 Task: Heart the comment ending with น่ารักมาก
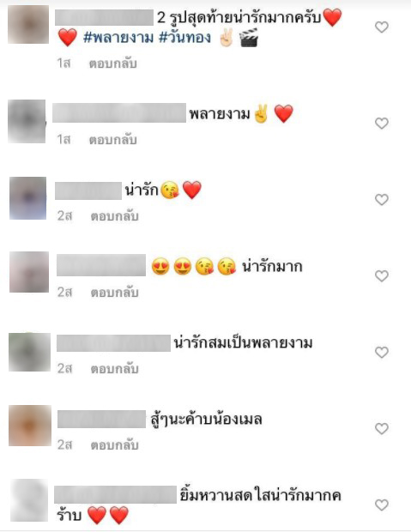382,275
